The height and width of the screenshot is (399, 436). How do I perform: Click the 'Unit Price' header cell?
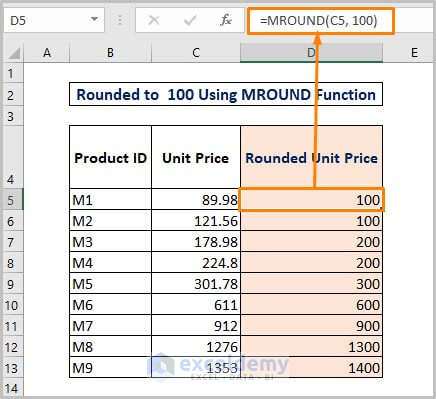(x=196, y=157)
